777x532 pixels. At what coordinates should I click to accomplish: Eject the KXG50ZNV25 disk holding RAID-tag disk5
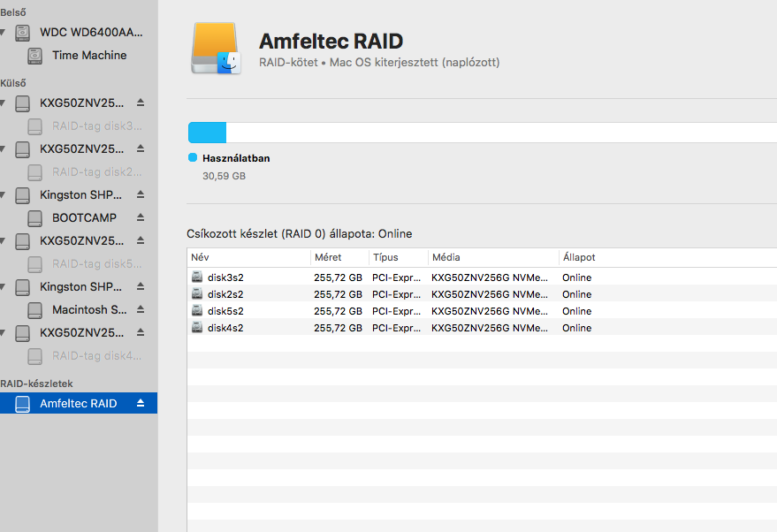(x=141, y=240)
